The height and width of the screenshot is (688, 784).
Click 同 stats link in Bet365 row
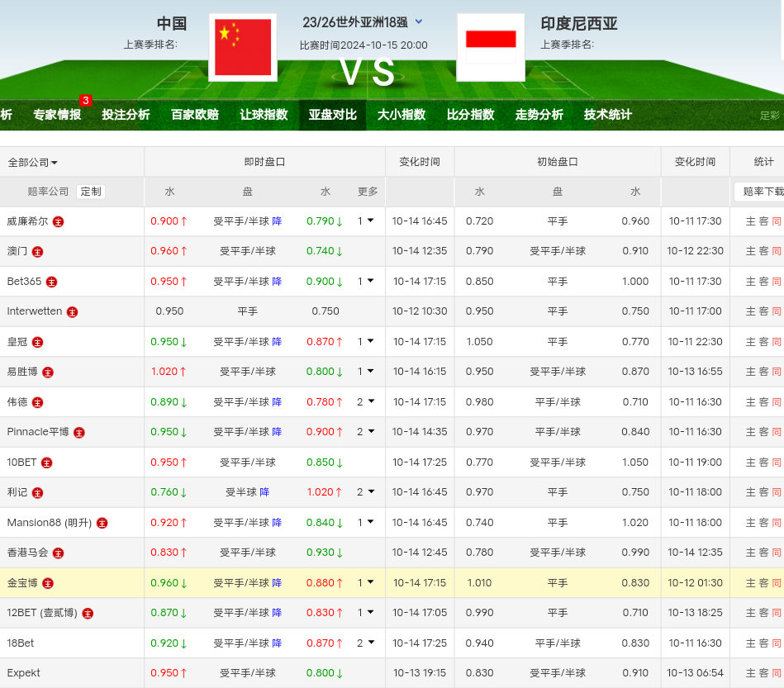[777, 282]
